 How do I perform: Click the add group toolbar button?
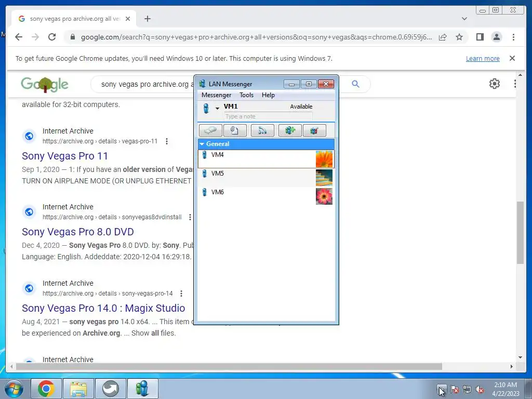coord(290,130)
